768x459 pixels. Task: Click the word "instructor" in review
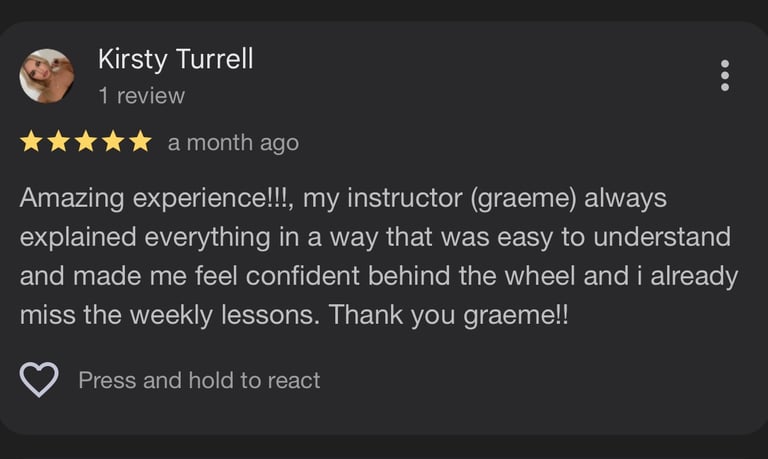tap(405, 198)
